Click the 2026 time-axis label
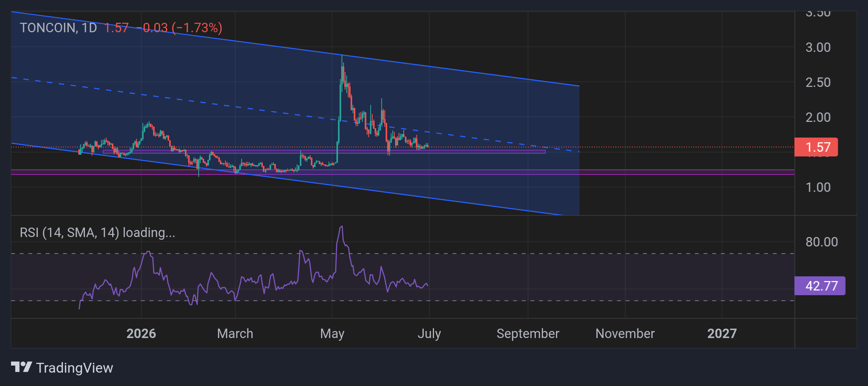The width and height of the screenshot is (868, 386). 141,334
